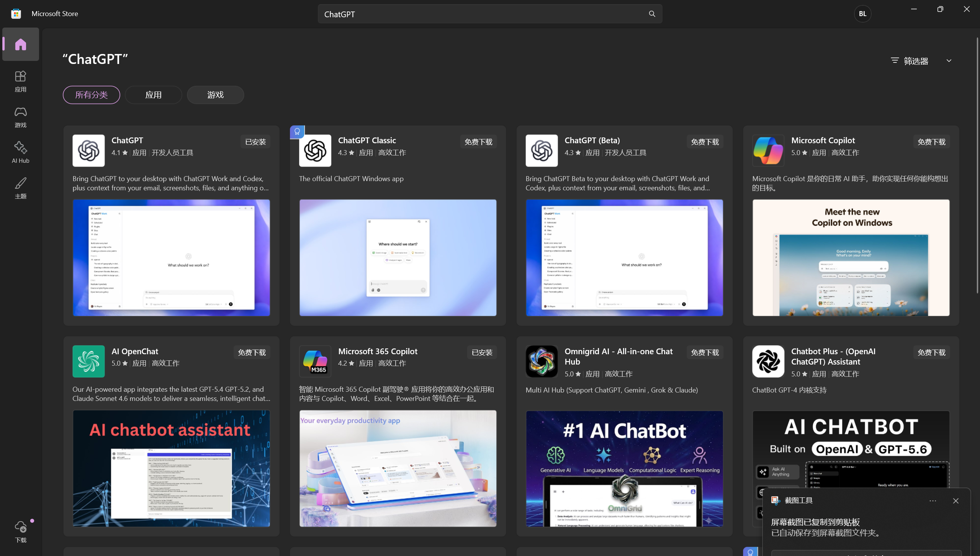The image size is (980, 556).
Task: Open the ChatGPT (Beta) screenshot thumbnail
Action: [x=624, y=258]
